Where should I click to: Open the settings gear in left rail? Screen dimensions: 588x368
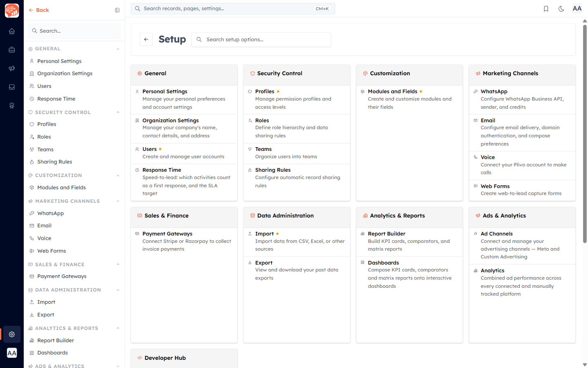[12, 334]
